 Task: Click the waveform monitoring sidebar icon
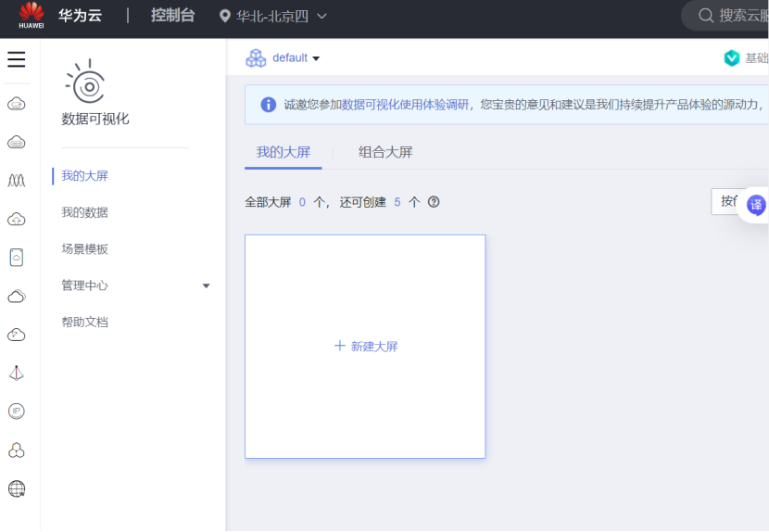[x=16, y=181]
